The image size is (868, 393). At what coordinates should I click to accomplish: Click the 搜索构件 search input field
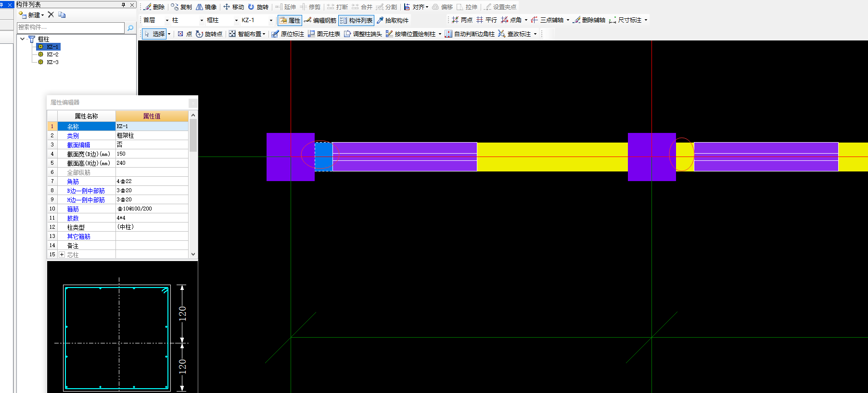coord(71,27)
